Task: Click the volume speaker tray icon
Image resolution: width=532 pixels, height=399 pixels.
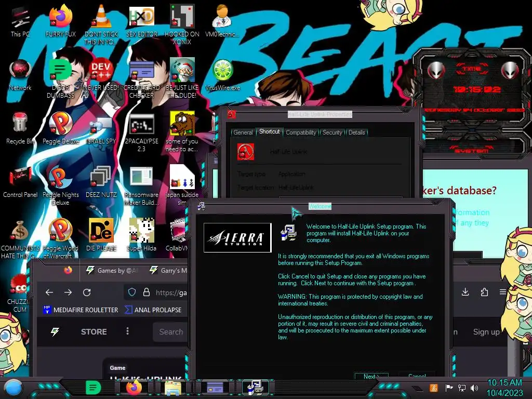Action: pos(474,388)
